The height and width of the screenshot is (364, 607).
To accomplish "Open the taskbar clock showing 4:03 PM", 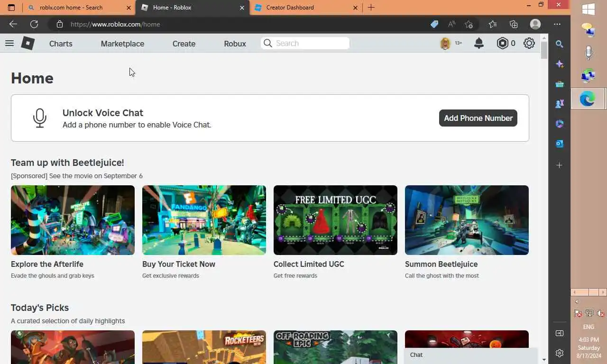I will coord(589,348).
